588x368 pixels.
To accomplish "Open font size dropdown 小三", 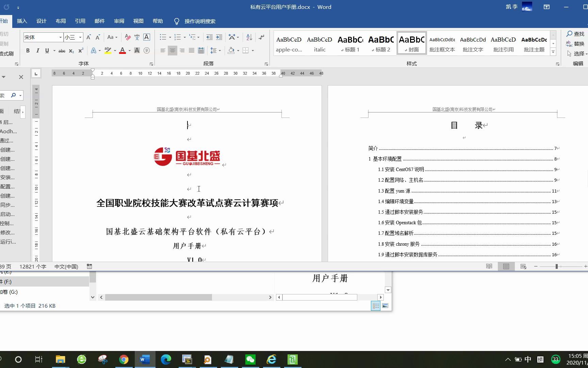I will pos(80,37).
